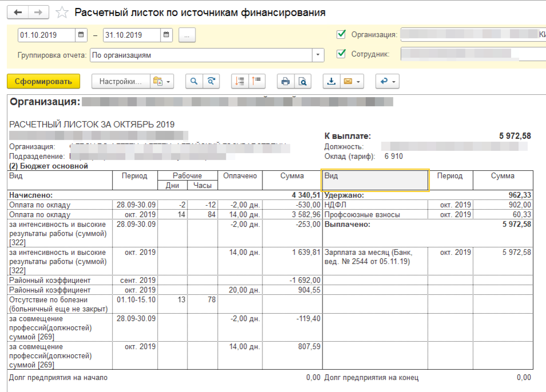The image size is (546, 392).
Task: Click the Рабочие column header
Action: [x=188, y=176]
